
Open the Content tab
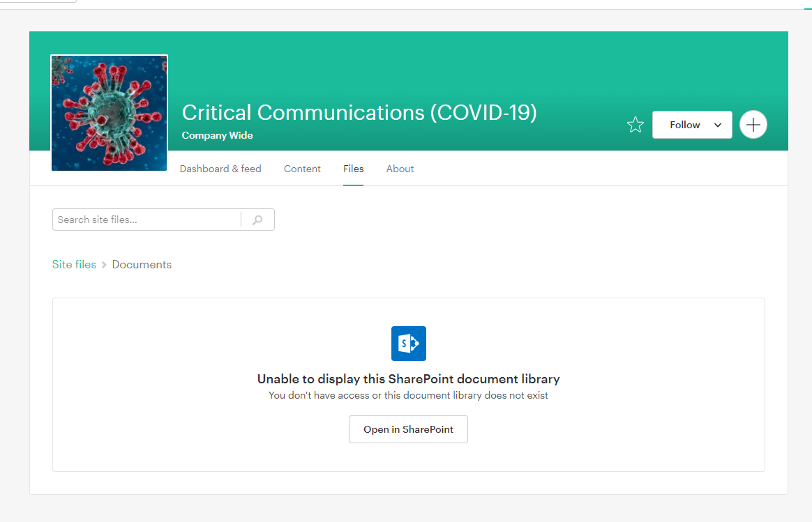click(302, 168)
